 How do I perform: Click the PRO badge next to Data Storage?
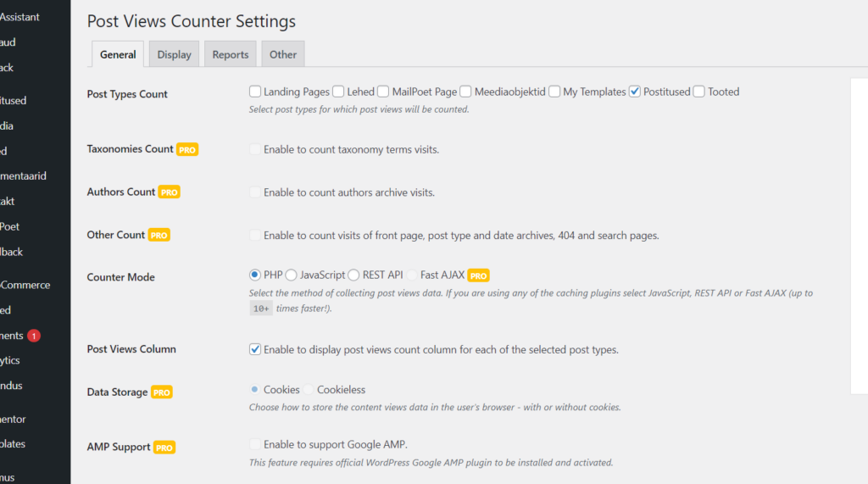[x=162, y=392]
